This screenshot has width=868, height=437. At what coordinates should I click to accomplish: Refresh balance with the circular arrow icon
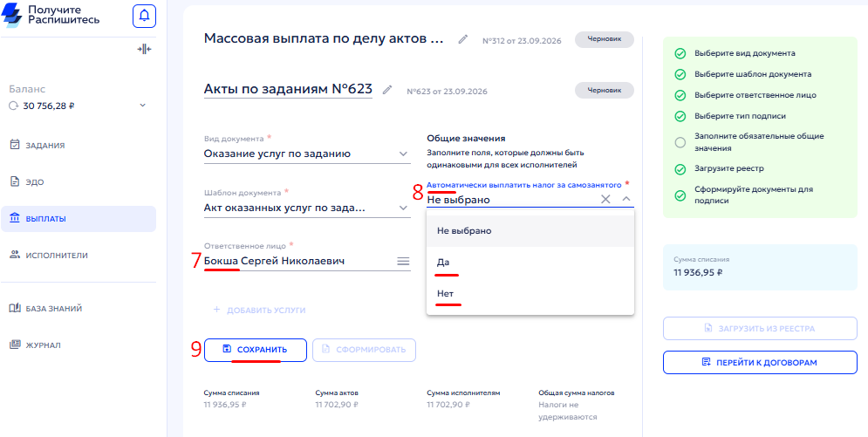pos(14,106)
